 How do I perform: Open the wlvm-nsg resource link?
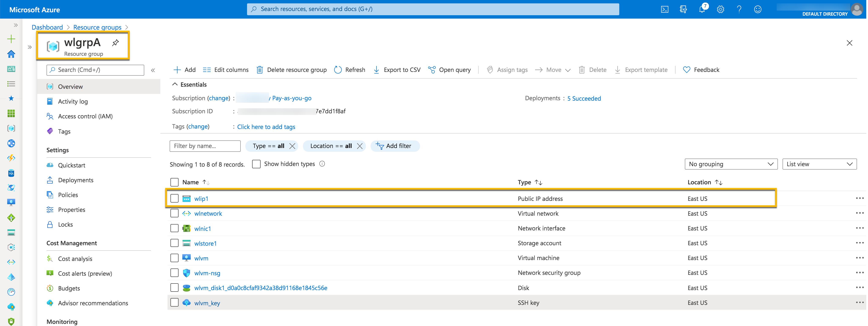(207, 273)
